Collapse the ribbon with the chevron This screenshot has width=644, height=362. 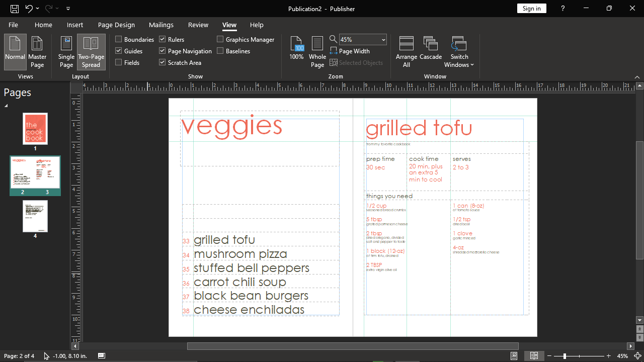637,77
